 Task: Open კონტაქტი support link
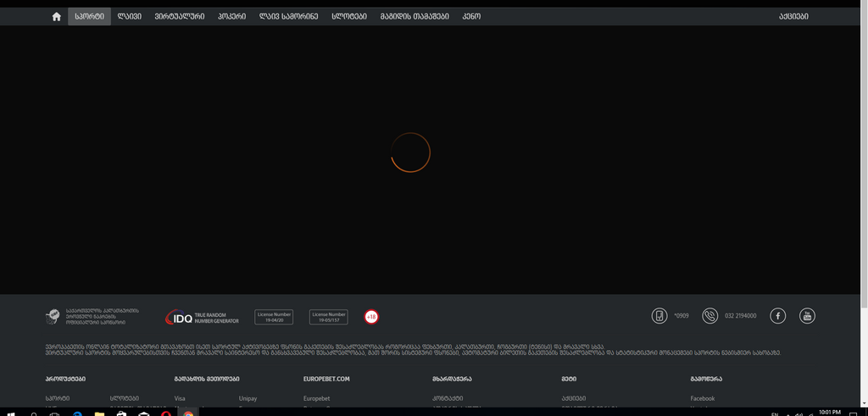click(x=448, y=398)
